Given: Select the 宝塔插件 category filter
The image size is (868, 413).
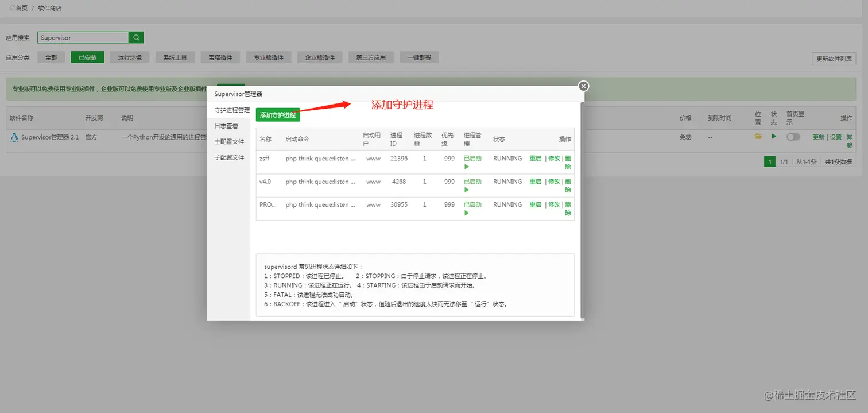Looking at the screenshot, I should tap(220, 57).
